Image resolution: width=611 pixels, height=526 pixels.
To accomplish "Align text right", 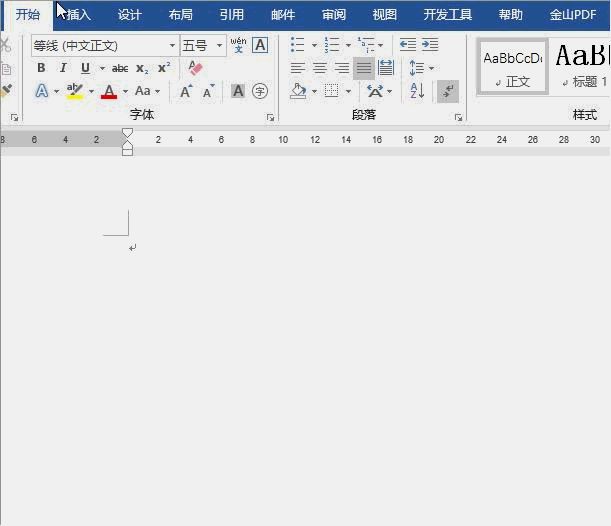I will point(342,68).
